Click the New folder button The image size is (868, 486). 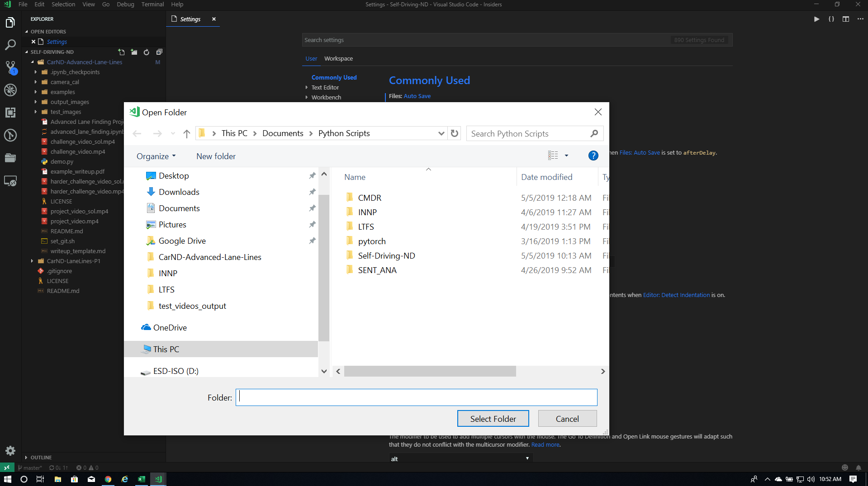click(216, 156)
